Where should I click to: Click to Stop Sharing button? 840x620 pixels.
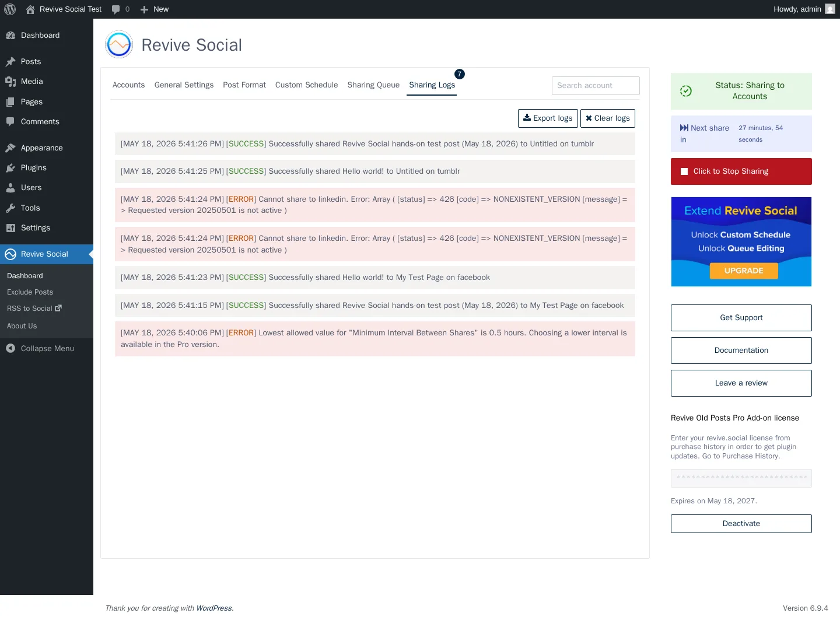[741, 171]
